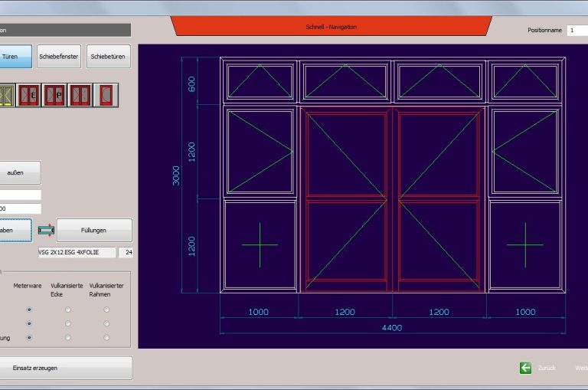The height and width of the screenshot is (390, 588).
Task: Open the Schnell - Navigation bar
Action: click(x=331, y=27)
